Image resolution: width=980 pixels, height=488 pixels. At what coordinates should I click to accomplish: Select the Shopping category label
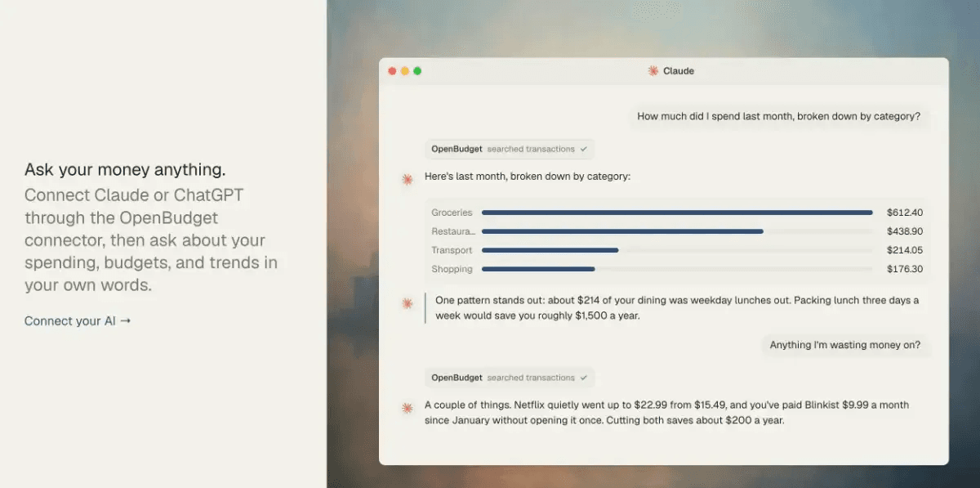452,269
